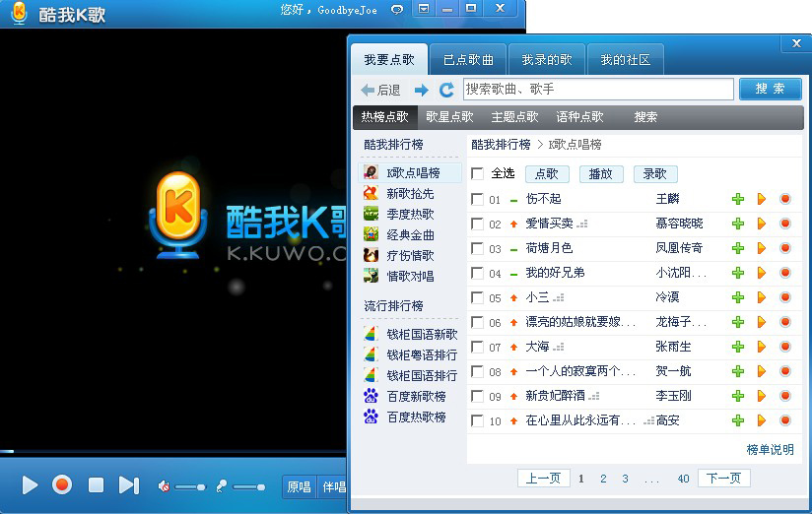Check the box for song 09 新贵妃醉酒
This screenshot has height=514, width=812.
(477, 396)
